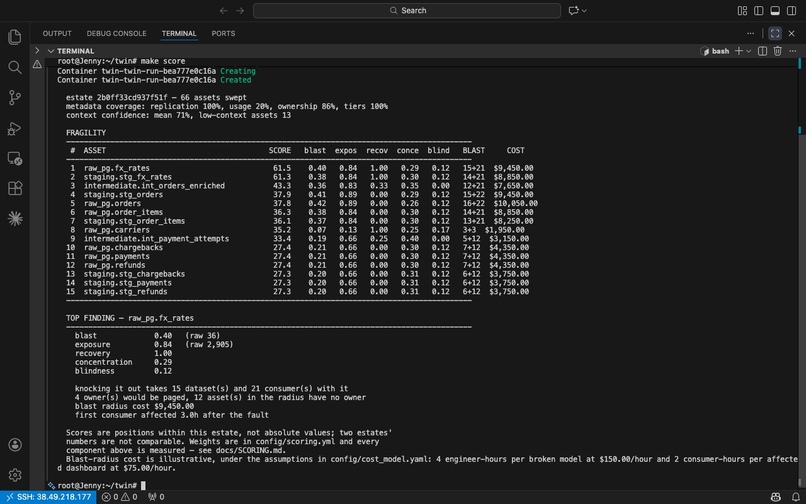806x504 pixels.
Task: Click the "first consumer affected 3.0h" line
Action: coord(172,415)
